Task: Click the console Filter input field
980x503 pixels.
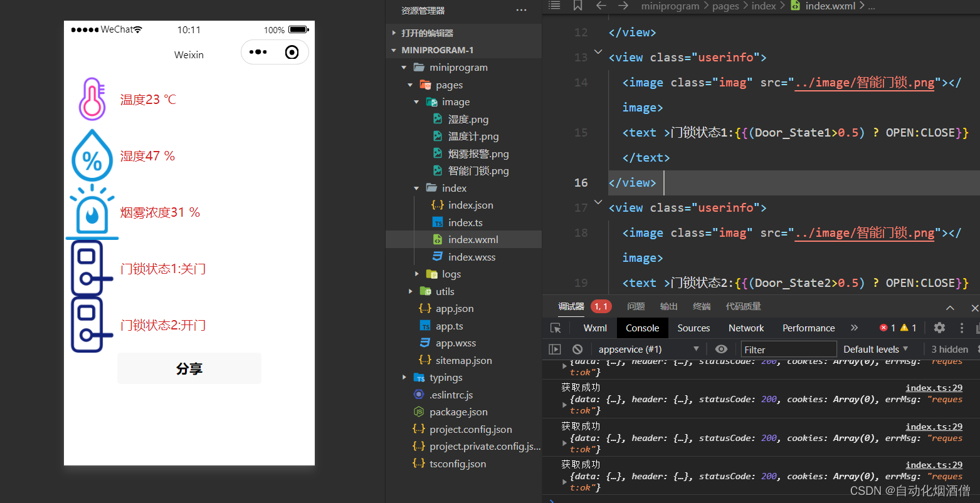Action: click(789, 350)
